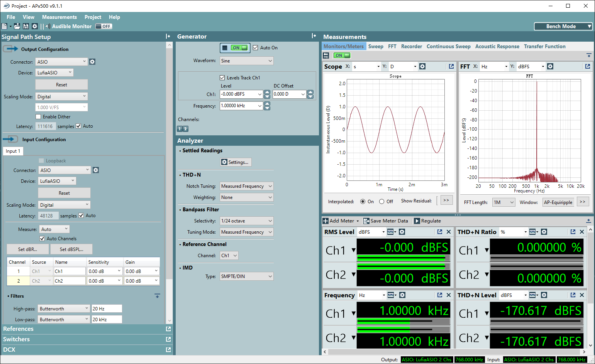
Task: Increase the Ch1 generator Level stepper
Action: 267,92
